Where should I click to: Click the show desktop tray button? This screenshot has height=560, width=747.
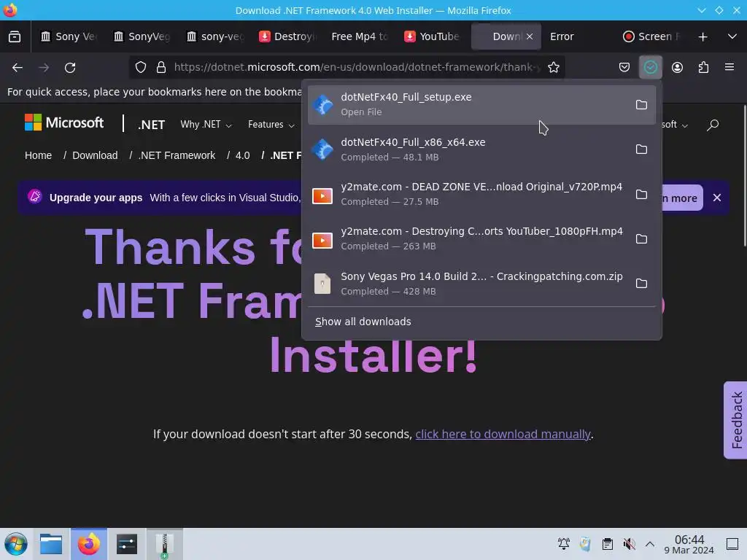(732, 544)
